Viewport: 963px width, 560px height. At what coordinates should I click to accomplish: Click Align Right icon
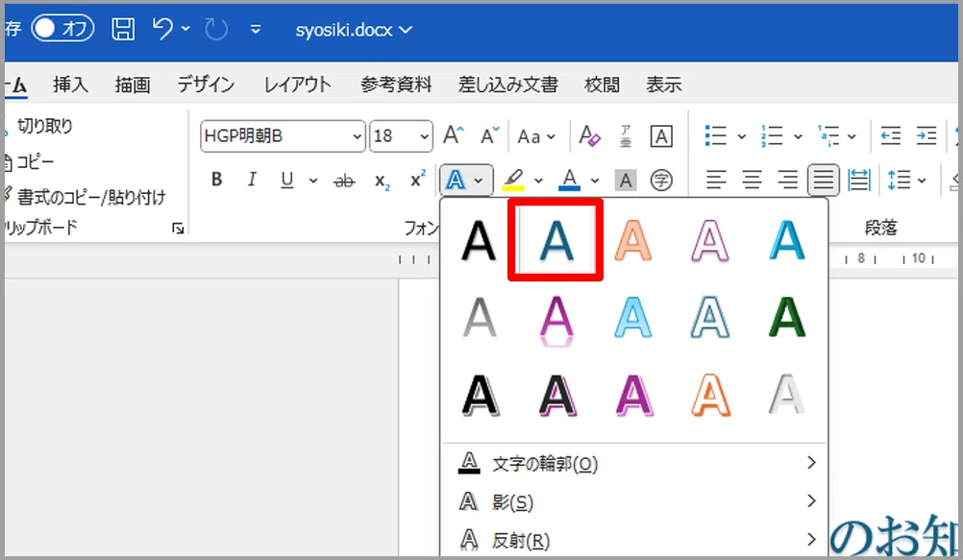[787, 180]
